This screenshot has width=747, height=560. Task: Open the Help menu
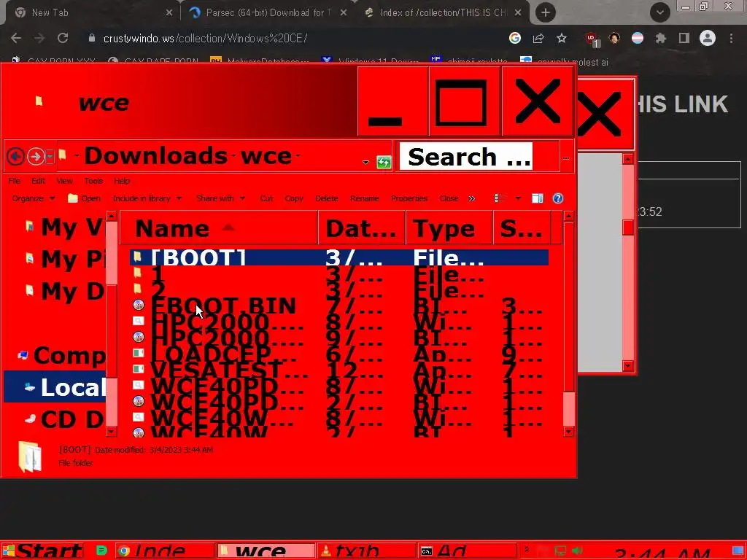[122, 181]
